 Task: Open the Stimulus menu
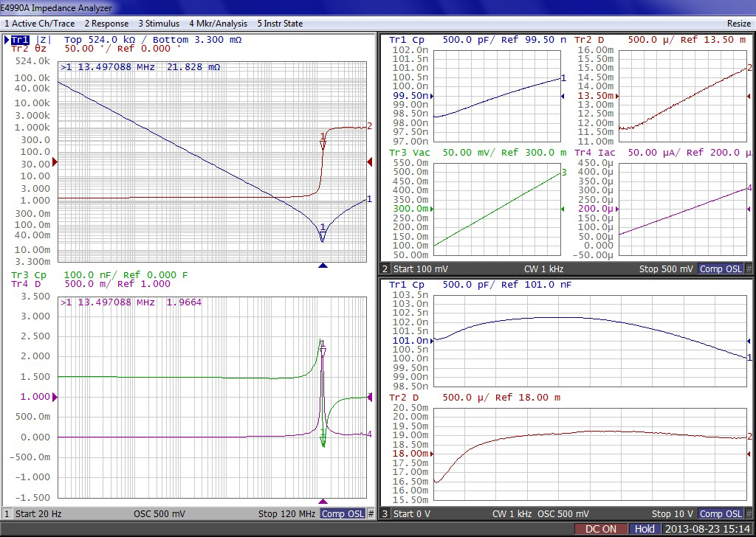click(x=159, y=24)
